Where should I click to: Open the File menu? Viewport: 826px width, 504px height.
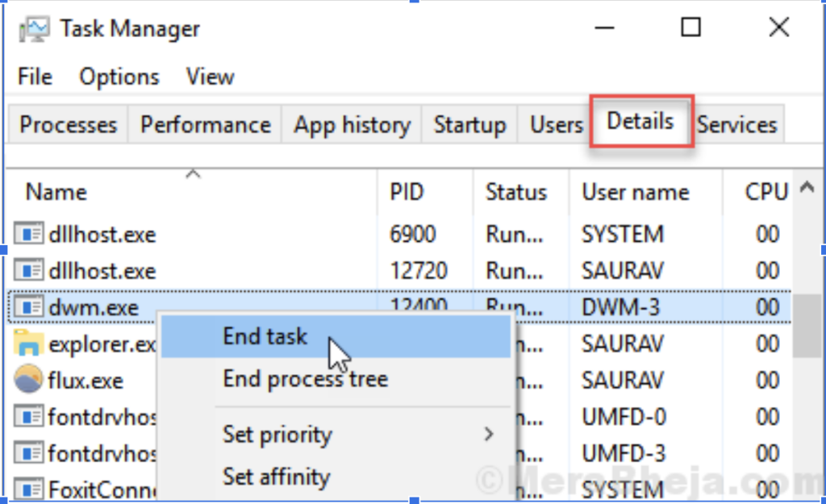pos(34,77)
